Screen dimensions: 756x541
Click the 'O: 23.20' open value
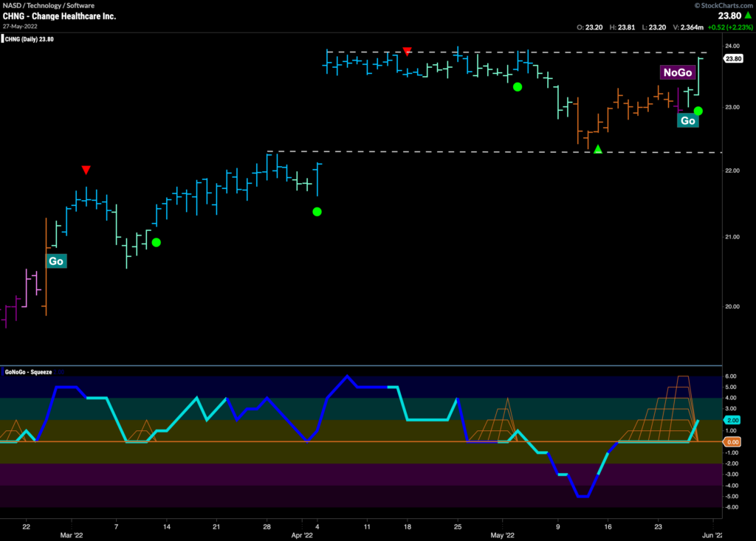tap(590, 27)
